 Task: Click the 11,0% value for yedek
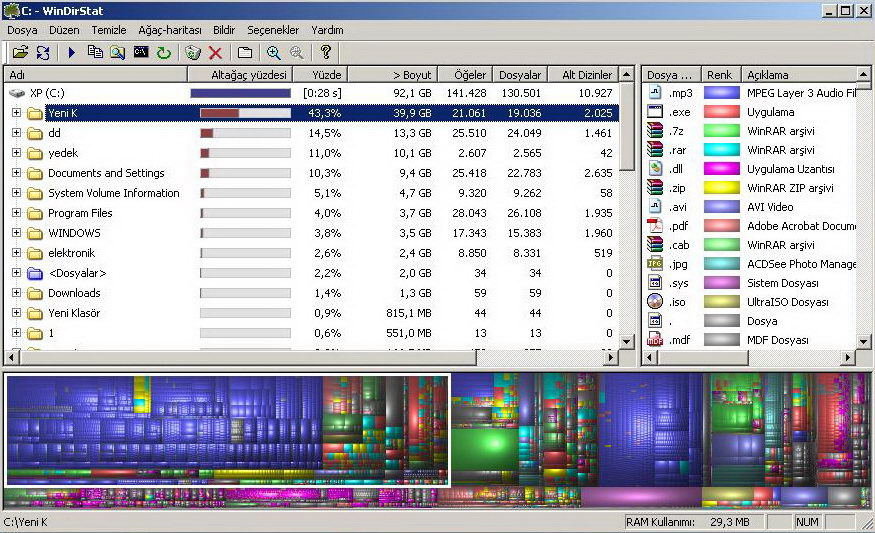pos(324,153)
